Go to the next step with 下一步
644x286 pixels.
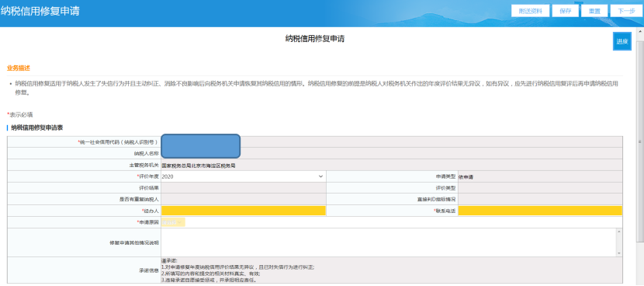pyautogui.click(x=626, y=11)
